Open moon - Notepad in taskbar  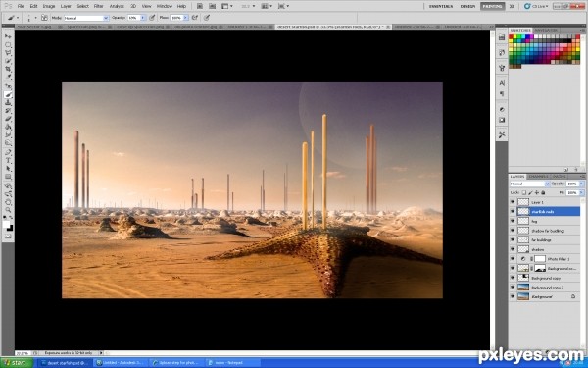pyautogui.click(x=232, y=363)
